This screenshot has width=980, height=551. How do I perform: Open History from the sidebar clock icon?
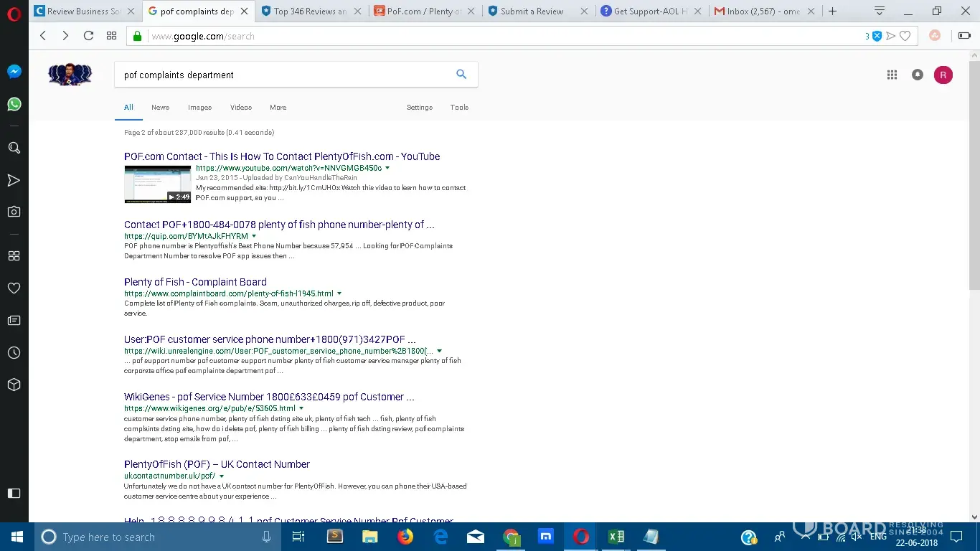(14, 353)
